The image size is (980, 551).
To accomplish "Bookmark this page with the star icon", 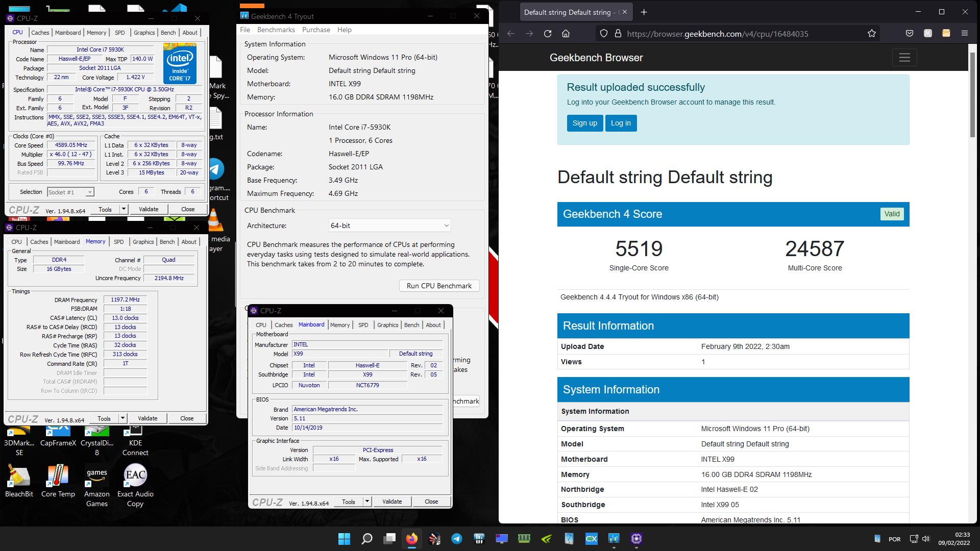I will (871, 34).
